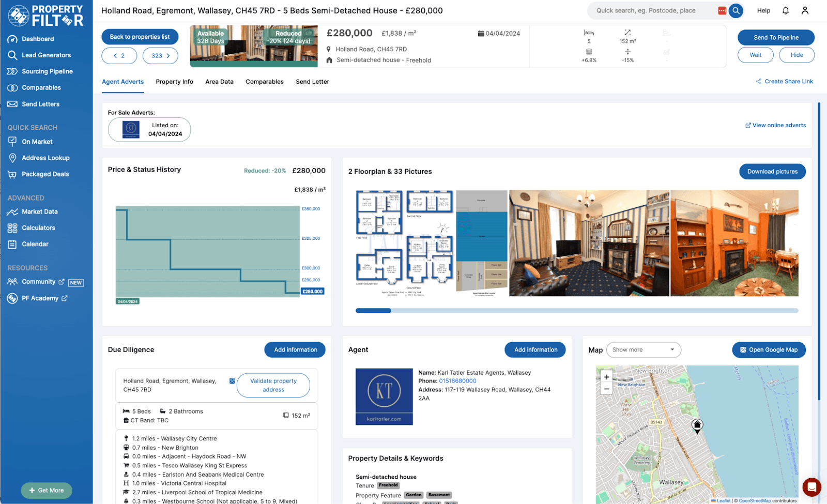Open the Area Data tab

click(219, 82)
